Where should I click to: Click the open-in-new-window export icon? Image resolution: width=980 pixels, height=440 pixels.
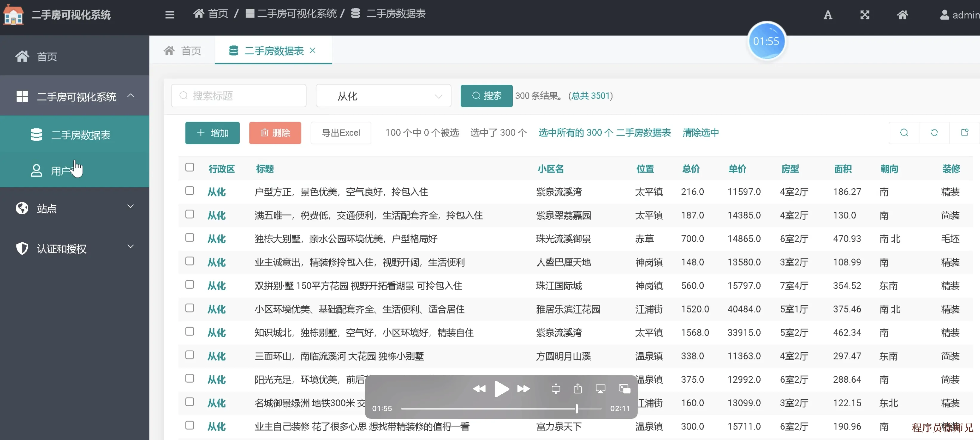[964, 133]
